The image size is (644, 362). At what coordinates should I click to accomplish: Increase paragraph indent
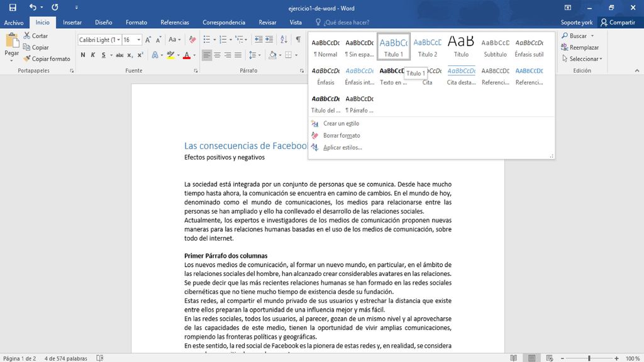coord(269,40)
